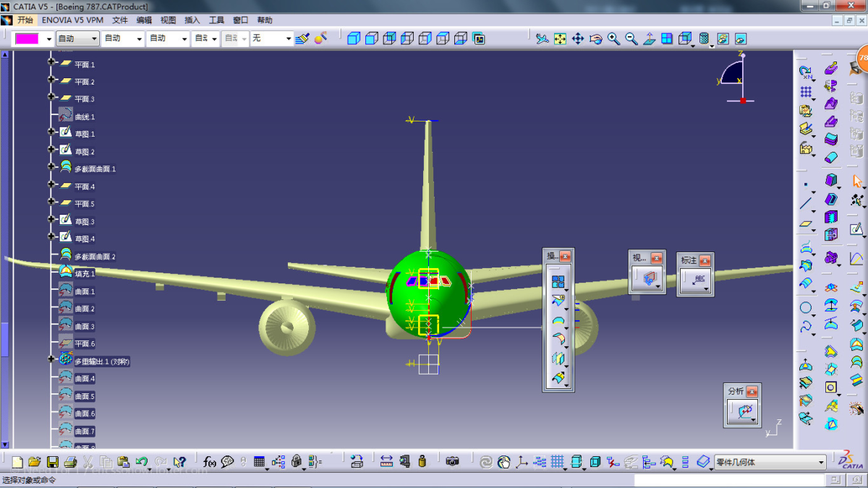Select the Line tool in right toolbar
868x488 pixels.
click(x=806, y=203)
